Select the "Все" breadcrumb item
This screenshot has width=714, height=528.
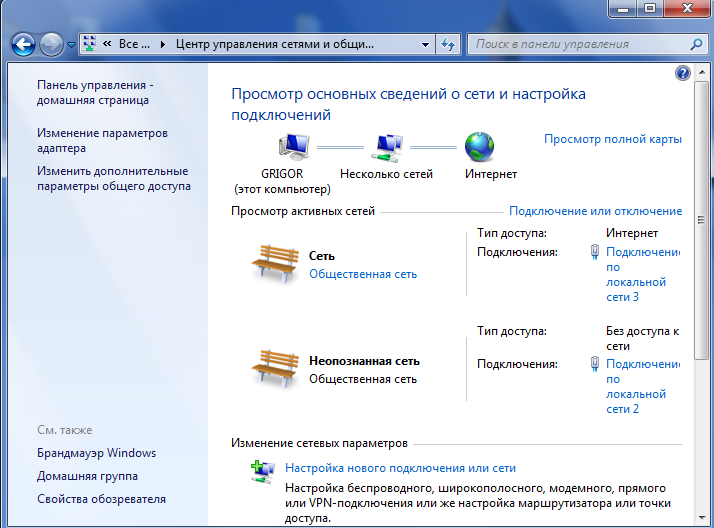135,45
